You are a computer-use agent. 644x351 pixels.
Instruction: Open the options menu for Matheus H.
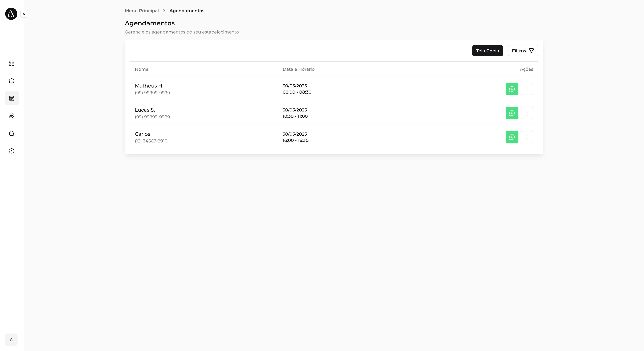tap(527, 89)
